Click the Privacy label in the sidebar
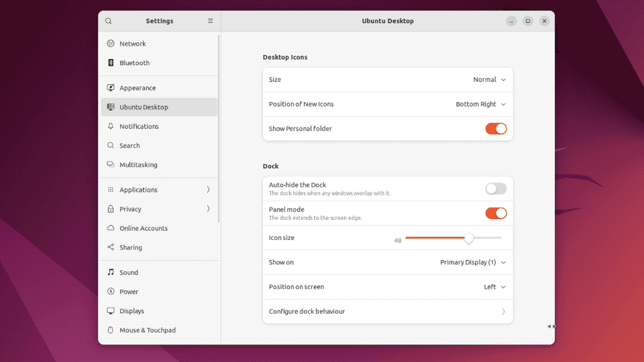This screenshot has height=362, width=644. coord(130,209)
